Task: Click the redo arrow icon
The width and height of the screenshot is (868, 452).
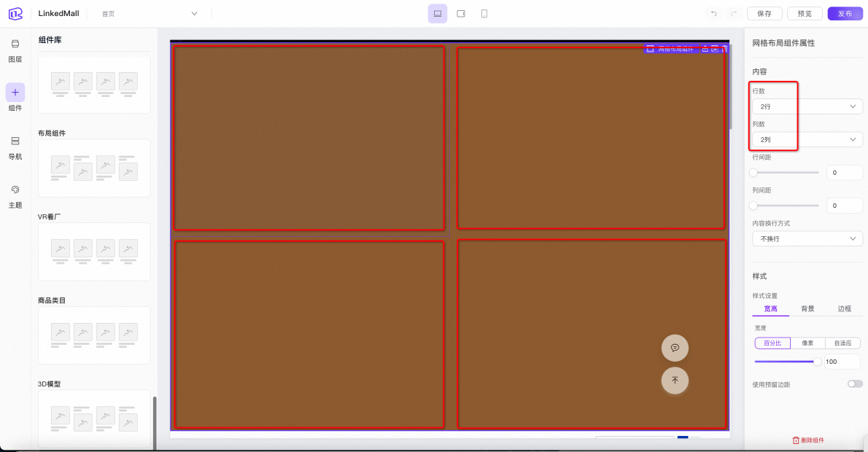Action: pyautogui.click(x=733, y=14)
